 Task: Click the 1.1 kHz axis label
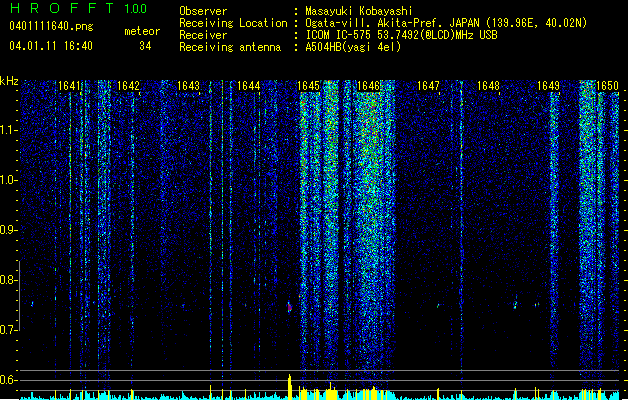pos(8,130)
